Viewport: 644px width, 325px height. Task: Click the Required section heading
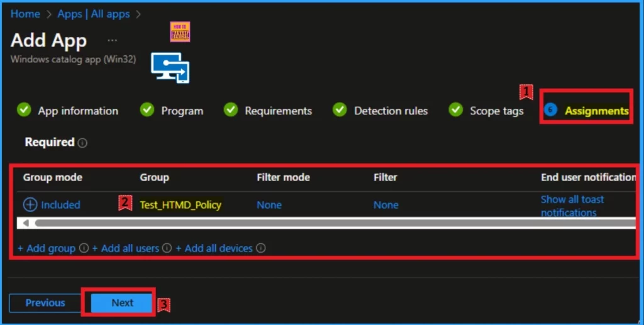click(50, 142)
